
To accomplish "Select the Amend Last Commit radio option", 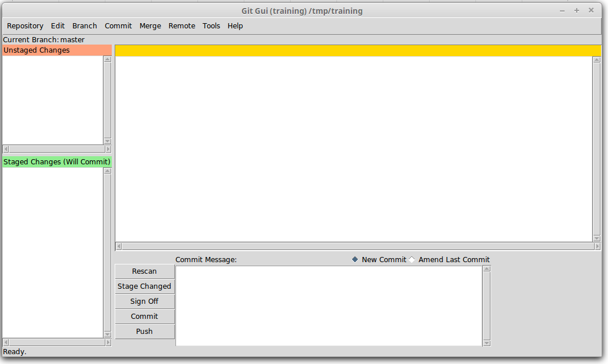I will (x=449, y=260).
